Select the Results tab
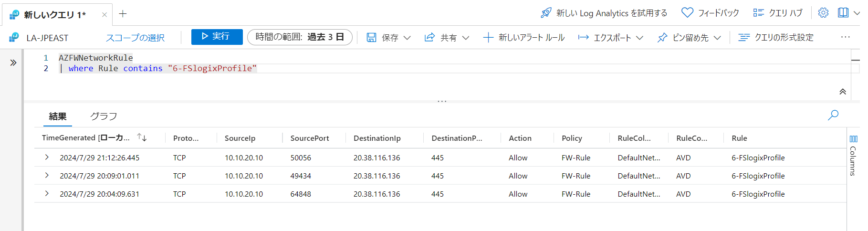The image size is (868, 231). point(58,116)
